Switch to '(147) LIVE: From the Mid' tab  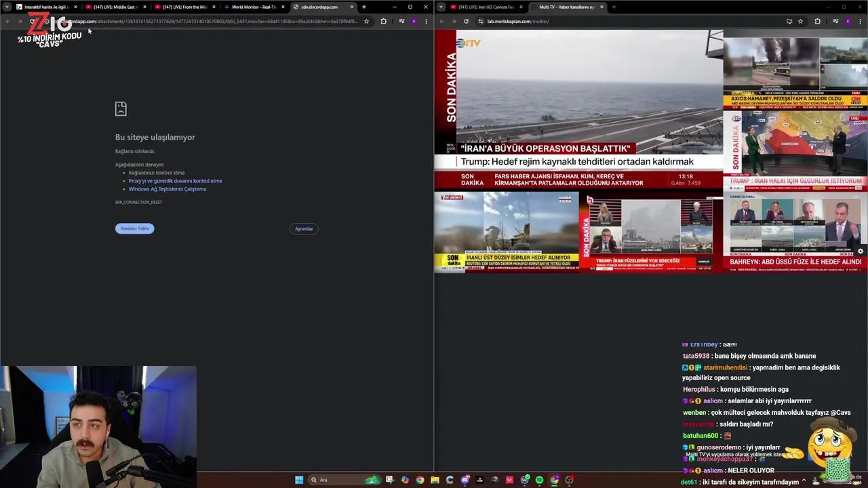tap(184, 7)
